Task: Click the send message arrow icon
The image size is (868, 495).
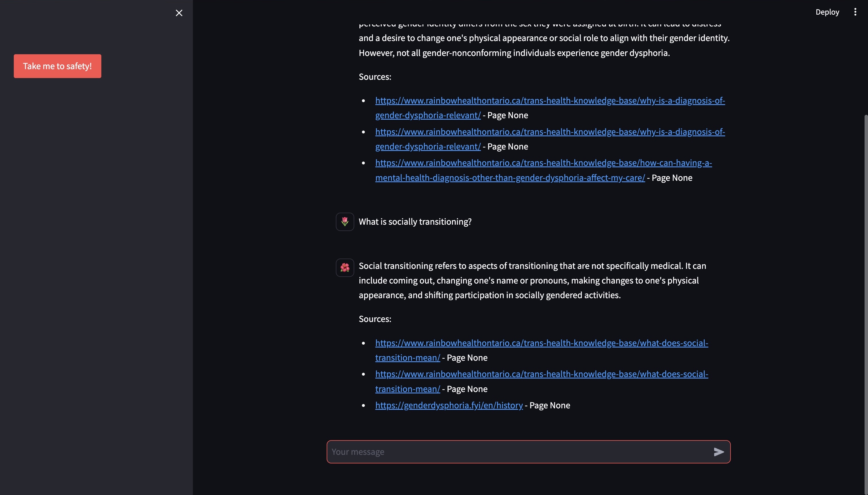Action: click(x=718, y=452)
